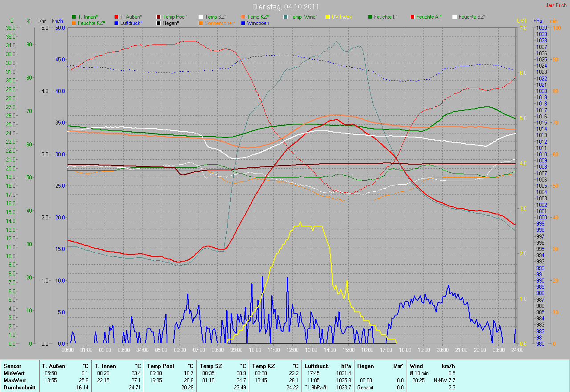Click the Ø 10 min. wind label
The image size is (570, 392).
(419, 373)
